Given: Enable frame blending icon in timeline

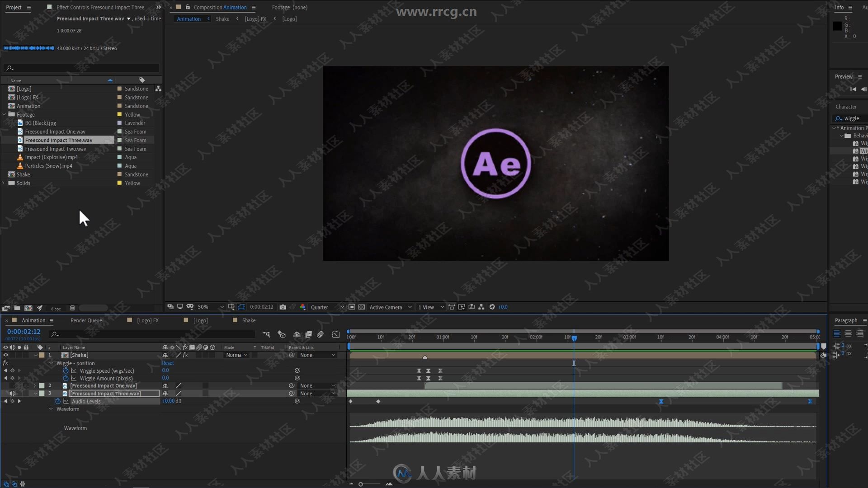Looking at the screenshot, I should (309, 334).
